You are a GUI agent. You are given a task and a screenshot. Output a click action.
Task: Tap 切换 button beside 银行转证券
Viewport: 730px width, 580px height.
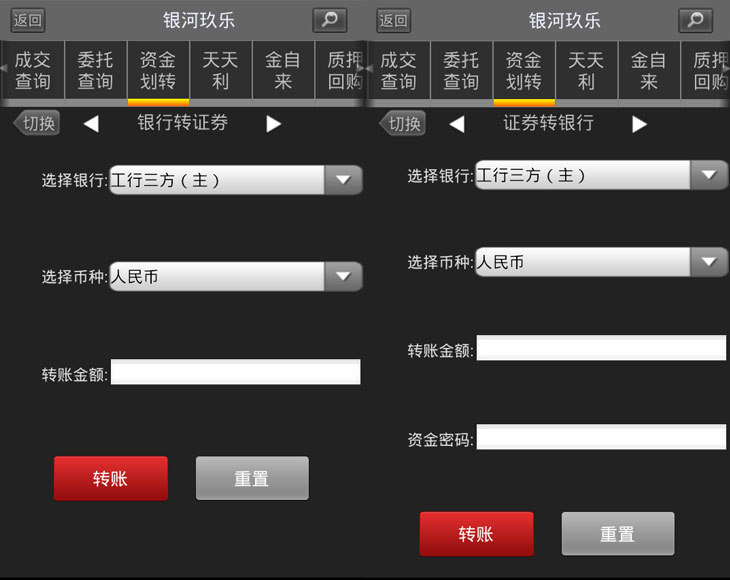pyautogui.click(x=37, y=123)
